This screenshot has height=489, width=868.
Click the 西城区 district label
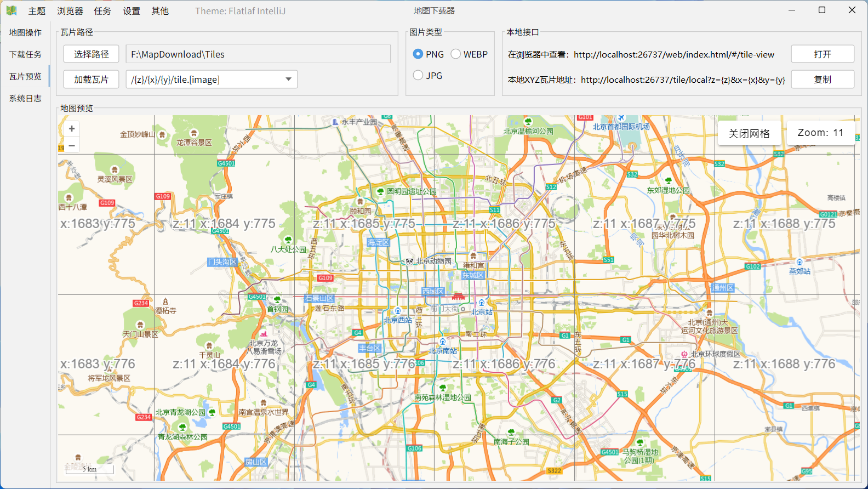pos(433,291)
